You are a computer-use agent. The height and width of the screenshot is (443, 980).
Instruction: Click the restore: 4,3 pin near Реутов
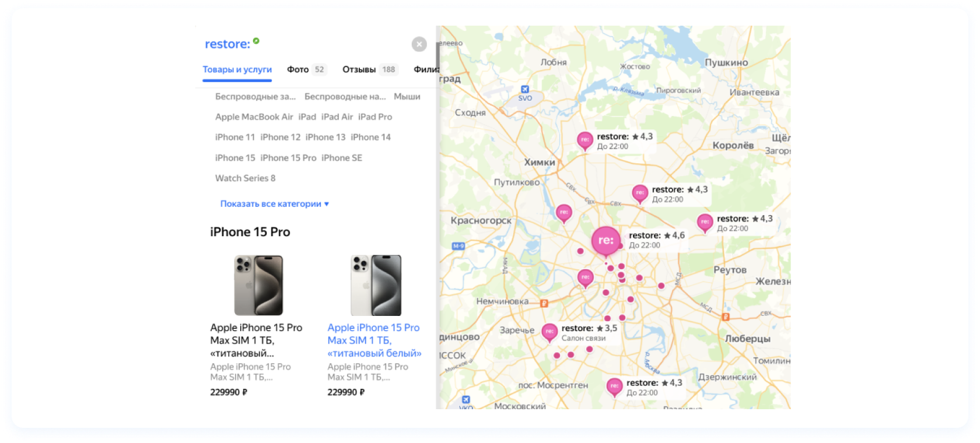click(x=705, y=222)
